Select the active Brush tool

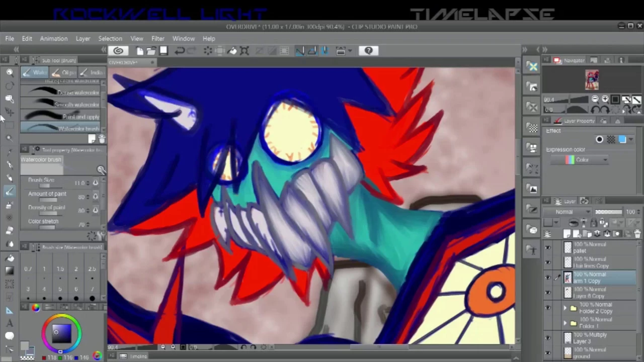coord(9,192)
